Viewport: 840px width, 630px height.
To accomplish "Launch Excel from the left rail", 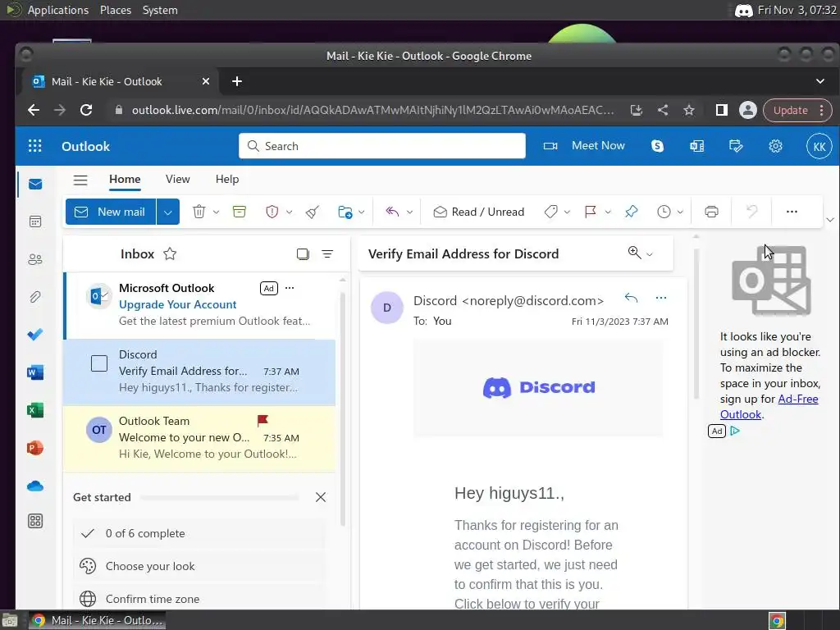I will coord(35,410).
